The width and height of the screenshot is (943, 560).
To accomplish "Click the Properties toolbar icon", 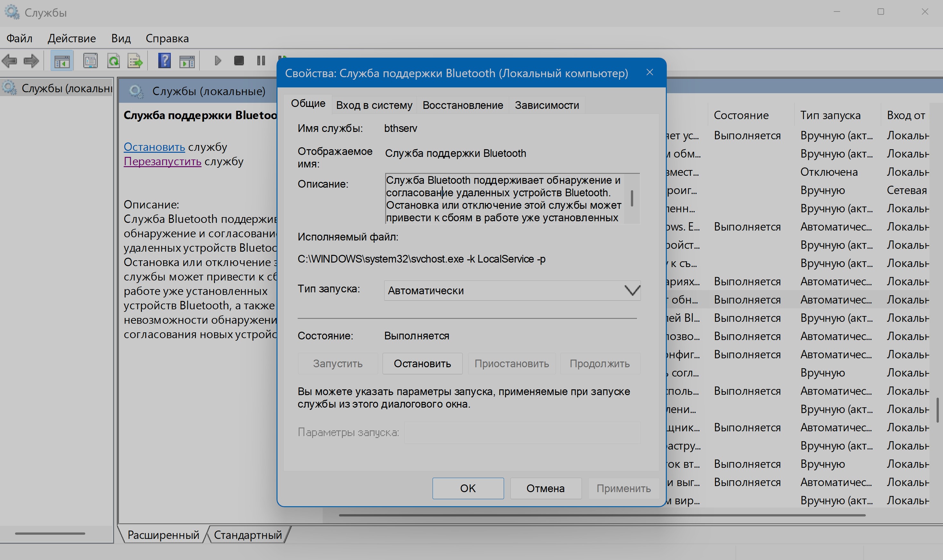I will click(x=90, y=61).
